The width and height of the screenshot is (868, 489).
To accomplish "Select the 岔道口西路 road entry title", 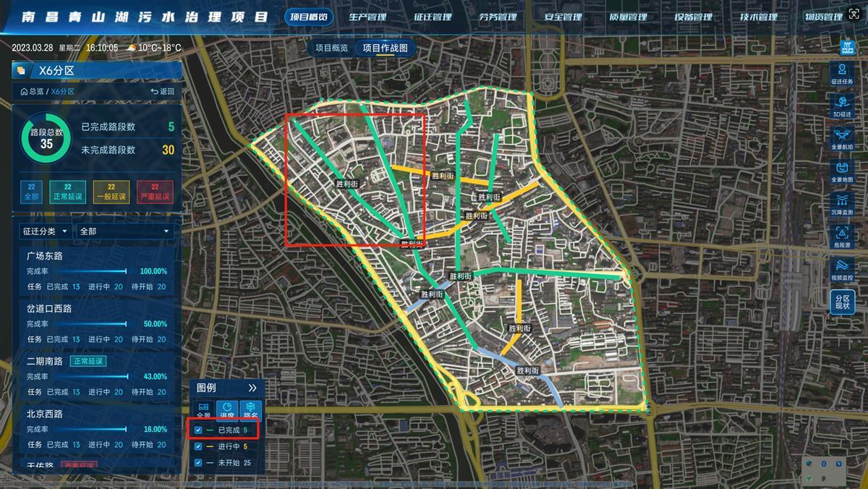I will 49,308.
